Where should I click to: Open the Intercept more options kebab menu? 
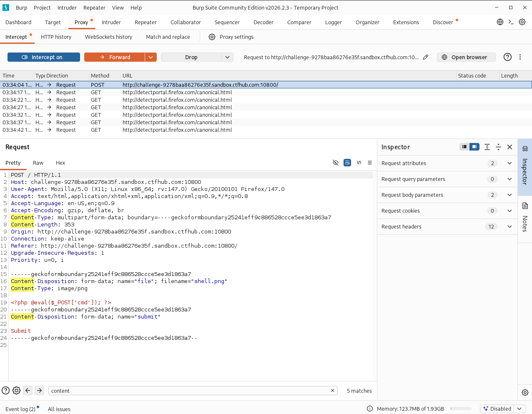click(x=520, y=57)
